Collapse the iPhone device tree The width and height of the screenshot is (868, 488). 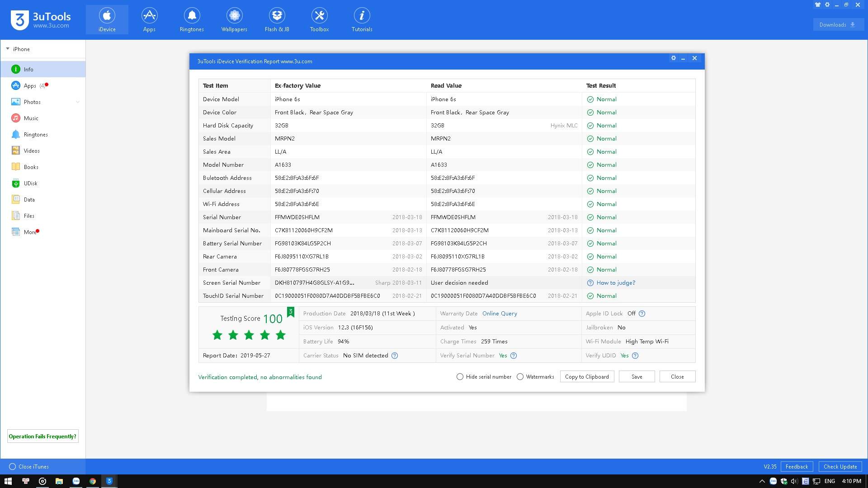[x=8, y=49]
